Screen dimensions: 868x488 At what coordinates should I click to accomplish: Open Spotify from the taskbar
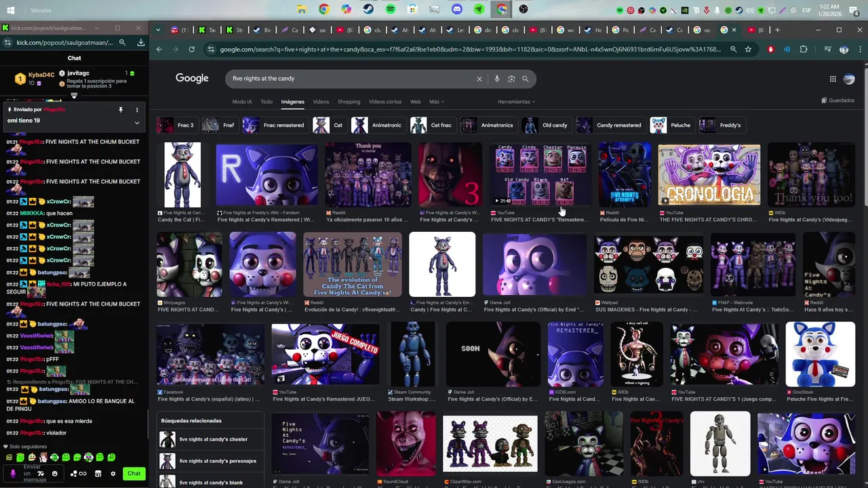coord(390,9)
